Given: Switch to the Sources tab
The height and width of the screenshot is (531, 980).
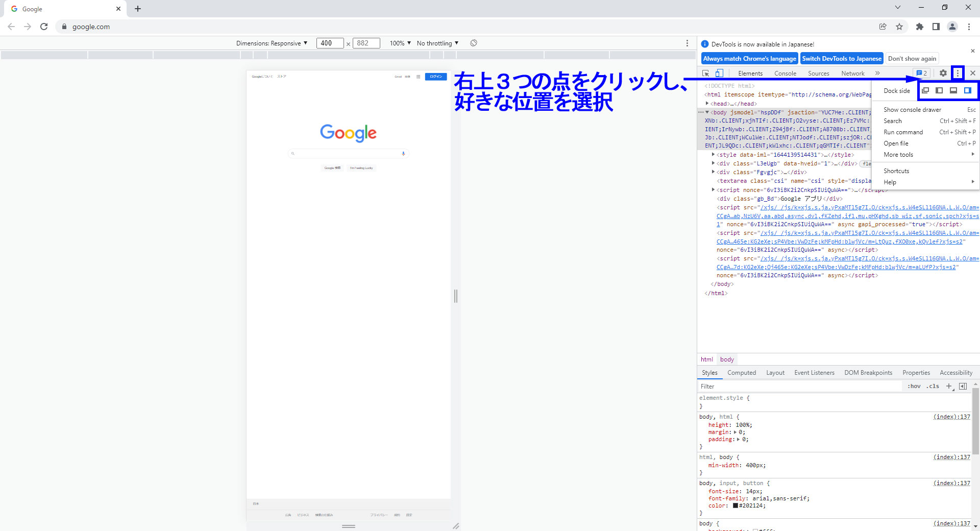Looking at the screenshot, I should [x=819, y=74].
